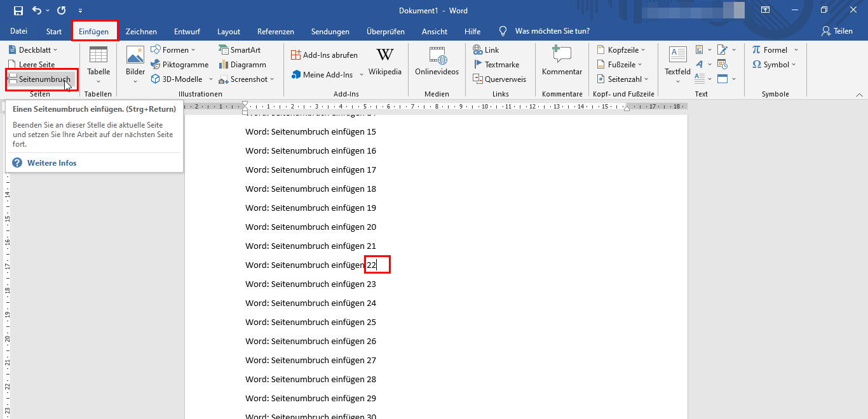Insert Onlinevideos

coord(437,62)
